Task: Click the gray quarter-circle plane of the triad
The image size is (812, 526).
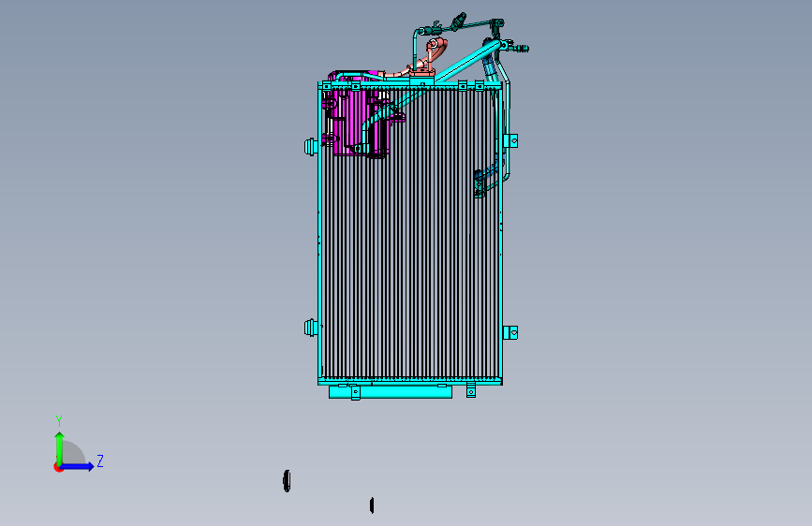Action: click(74, 454)
